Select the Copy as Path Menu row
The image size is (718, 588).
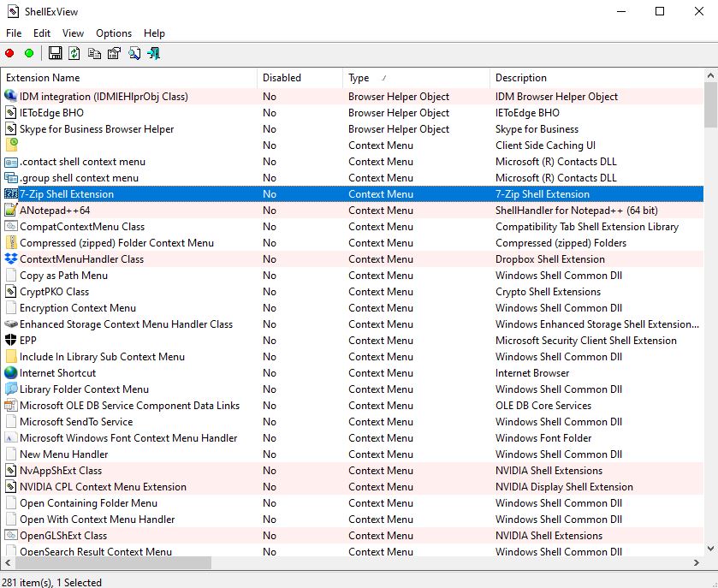point(353,276)
